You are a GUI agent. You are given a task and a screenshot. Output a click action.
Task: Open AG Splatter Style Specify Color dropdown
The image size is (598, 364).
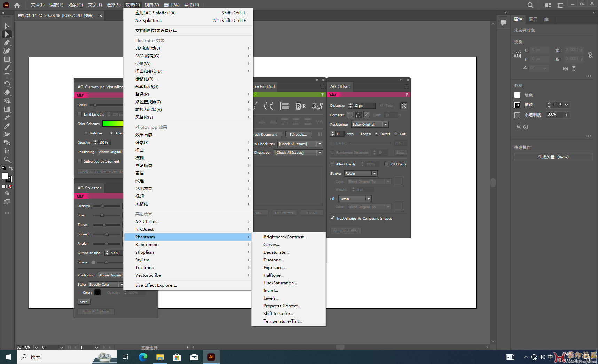[106, 284]
